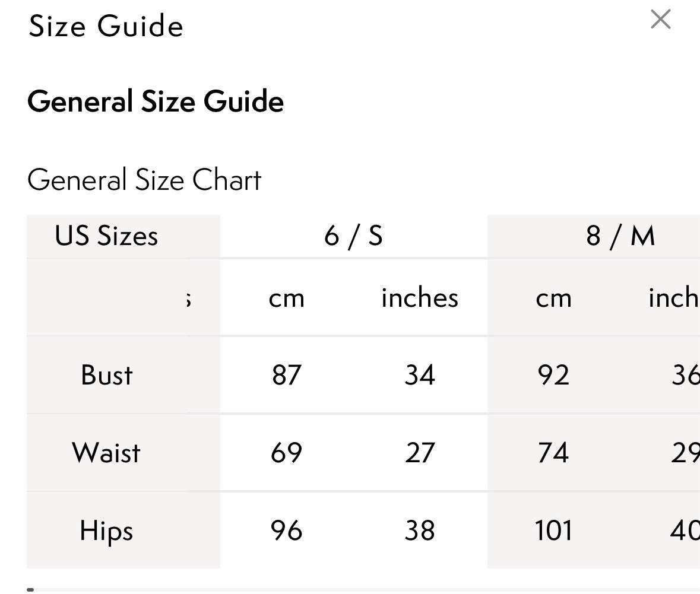This screenshot has width=700, height=594.
Task: Click the horizontal scrollbar handle below table
Action: [30, 589]
